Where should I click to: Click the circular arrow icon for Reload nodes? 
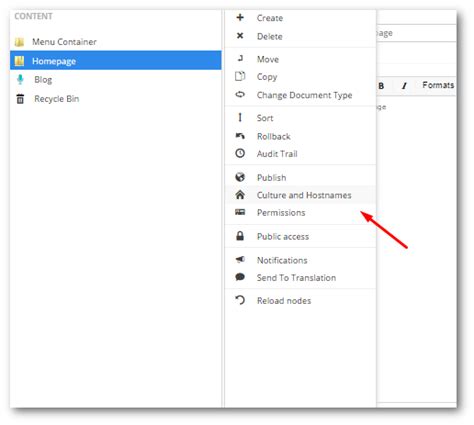240,300
